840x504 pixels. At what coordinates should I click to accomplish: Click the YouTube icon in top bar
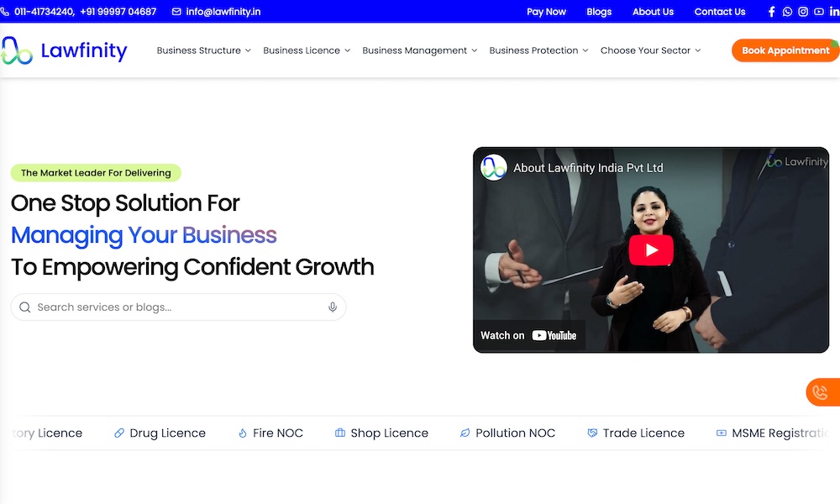(x=819, y=12)
